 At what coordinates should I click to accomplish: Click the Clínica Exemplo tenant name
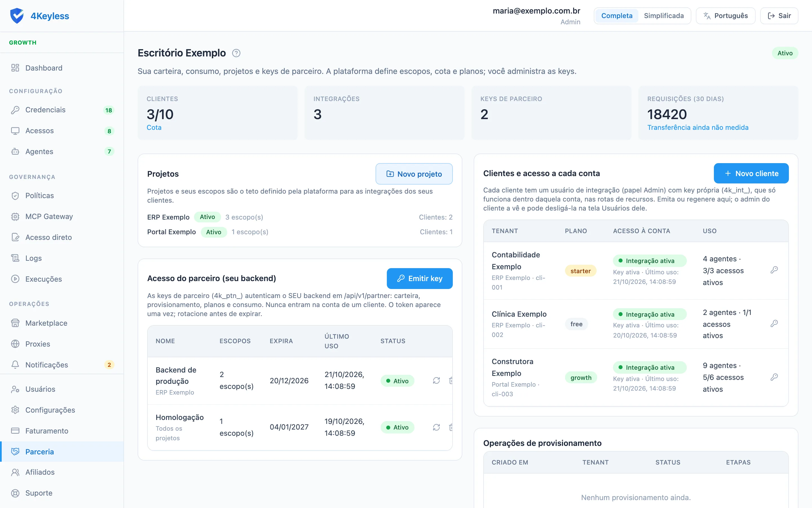519,314
